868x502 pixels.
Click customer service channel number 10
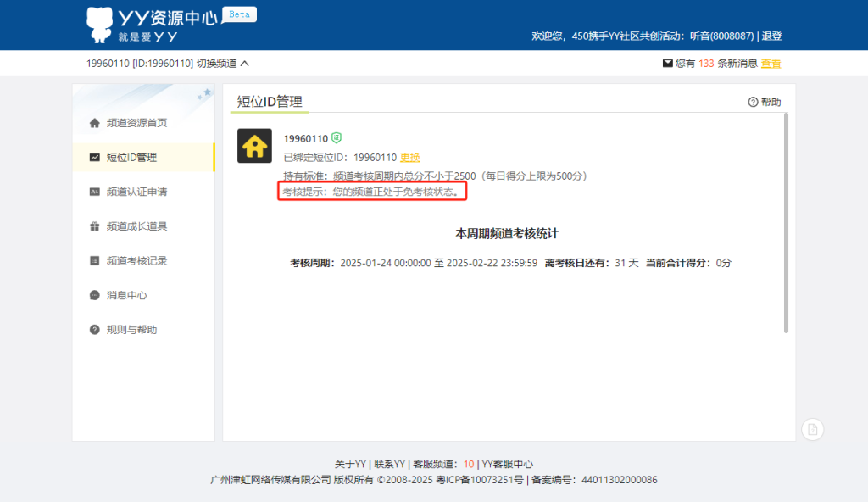coord(469,465)
